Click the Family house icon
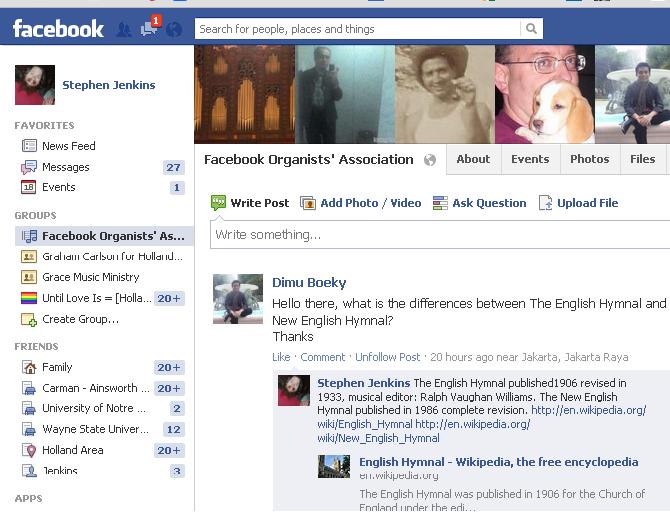The height and width of the screenshot is (515, 670). [x=29, y=367]
